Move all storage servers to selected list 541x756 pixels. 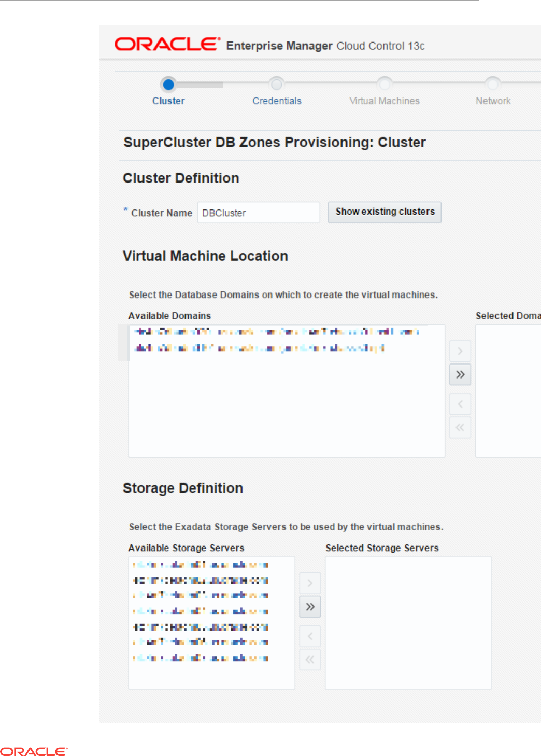310,607
